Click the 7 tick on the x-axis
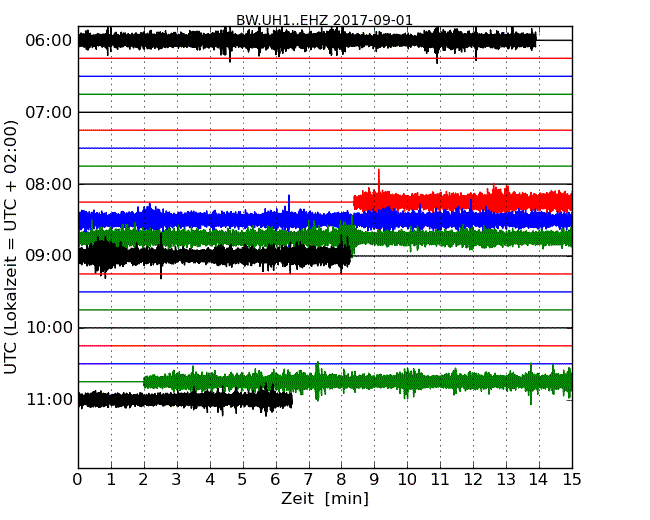The image size is (650, 520). [308, 479]
